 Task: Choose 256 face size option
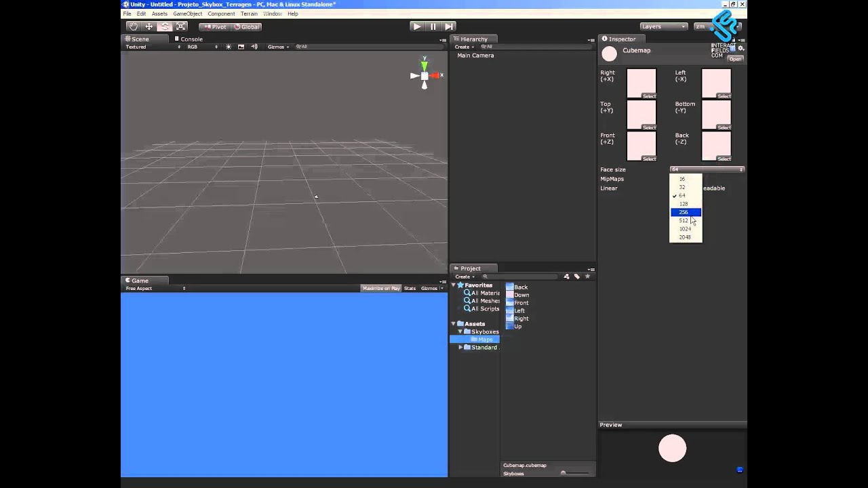coord(686,212)
